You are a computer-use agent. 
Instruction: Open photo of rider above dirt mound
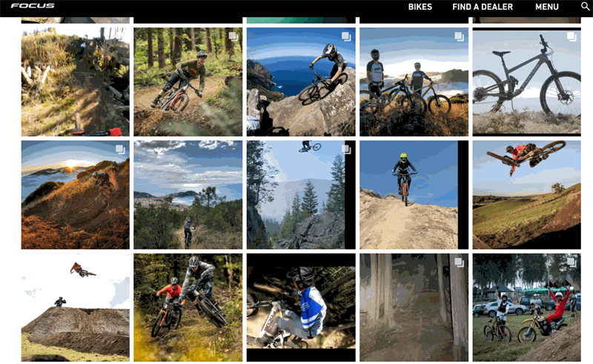[76, 308]
